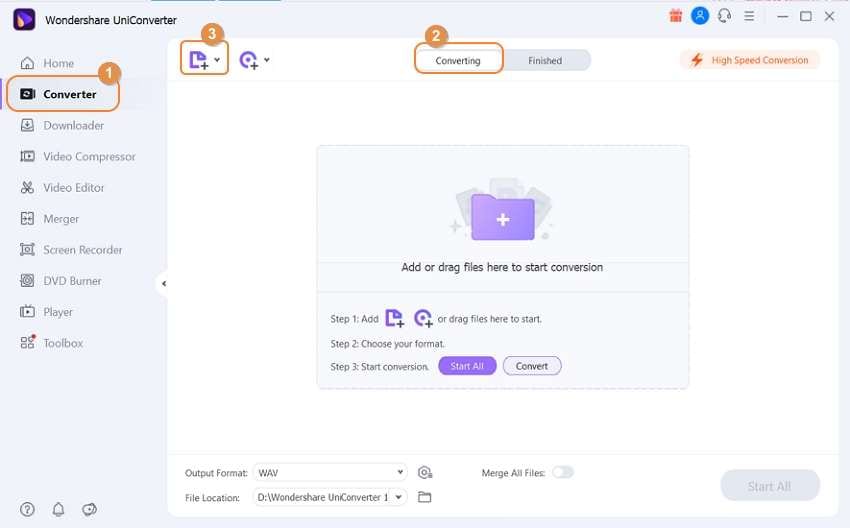Open the user account icon
850x528 pixels.
(700, 16)
